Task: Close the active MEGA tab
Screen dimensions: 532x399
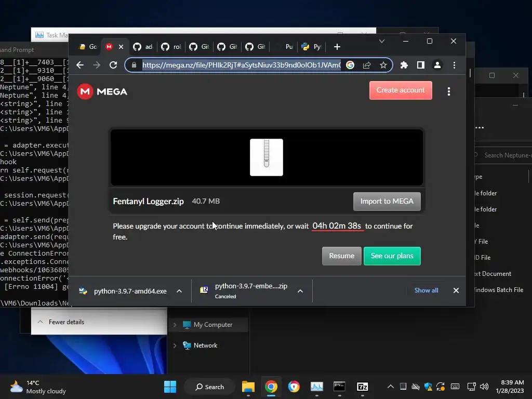Action: click(x=121, y=47)
